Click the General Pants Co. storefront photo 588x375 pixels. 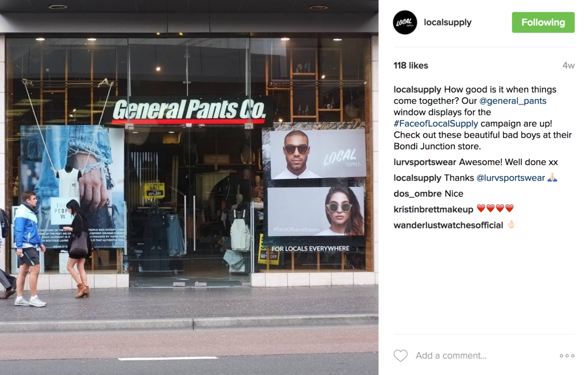(x=189, y=187)
